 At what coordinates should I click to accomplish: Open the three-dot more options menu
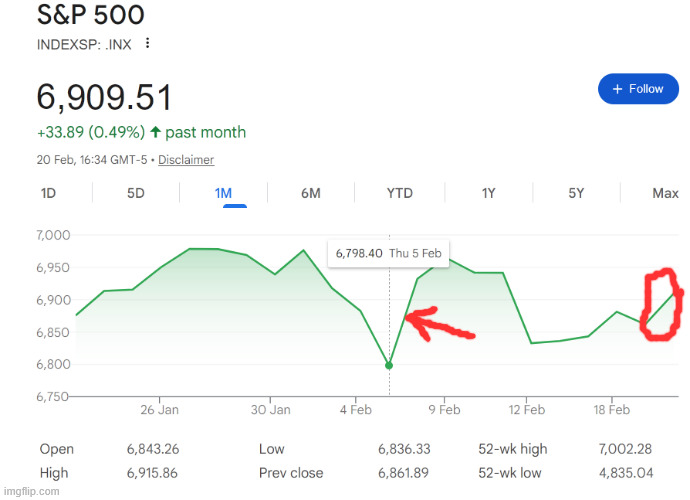click(x=148, y=43)
